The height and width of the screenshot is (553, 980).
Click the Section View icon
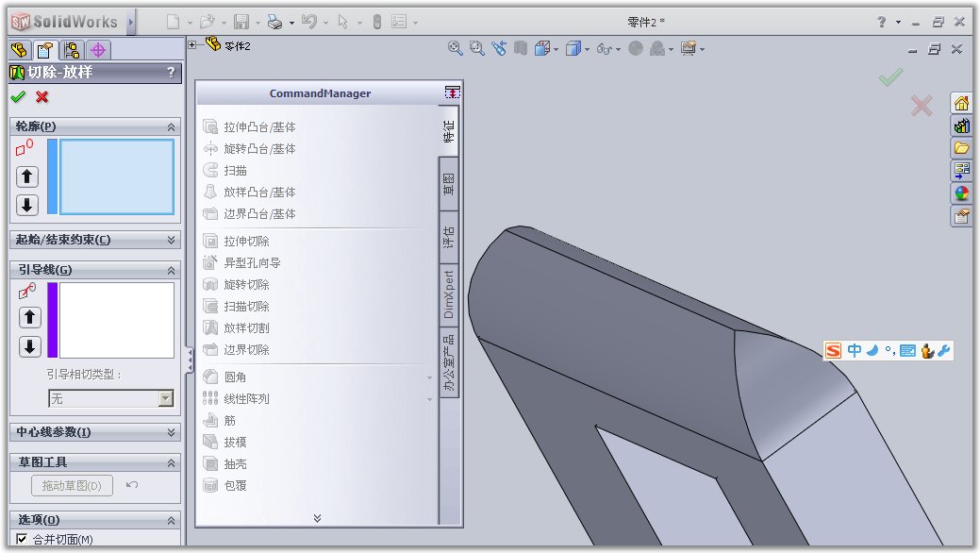tap(520, 48)
